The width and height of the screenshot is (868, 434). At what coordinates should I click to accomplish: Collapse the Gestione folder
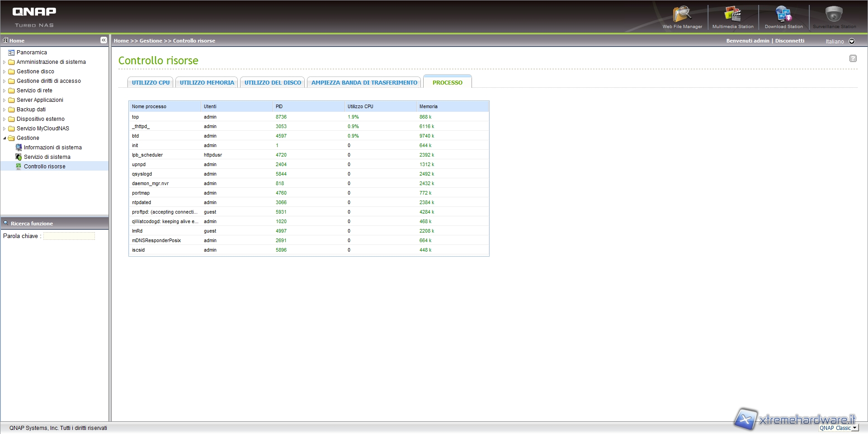tap(5, 138)
